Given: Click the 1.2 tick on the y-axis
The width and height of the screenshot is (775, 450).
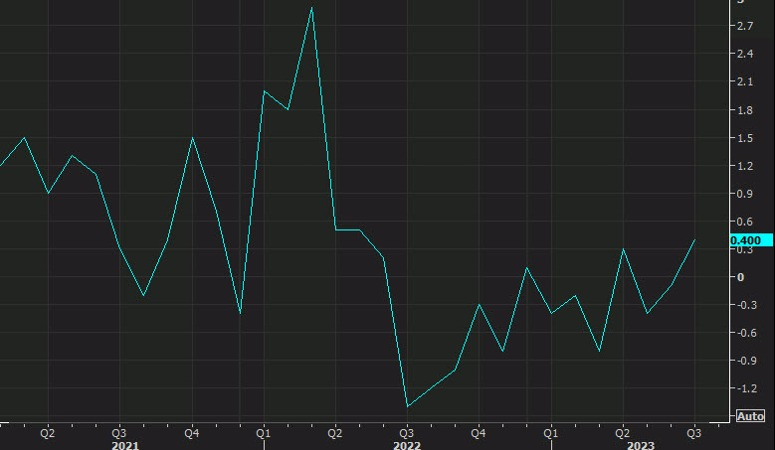Looking at the screenshot, I should pyautogui.click(x=744, y=166).
